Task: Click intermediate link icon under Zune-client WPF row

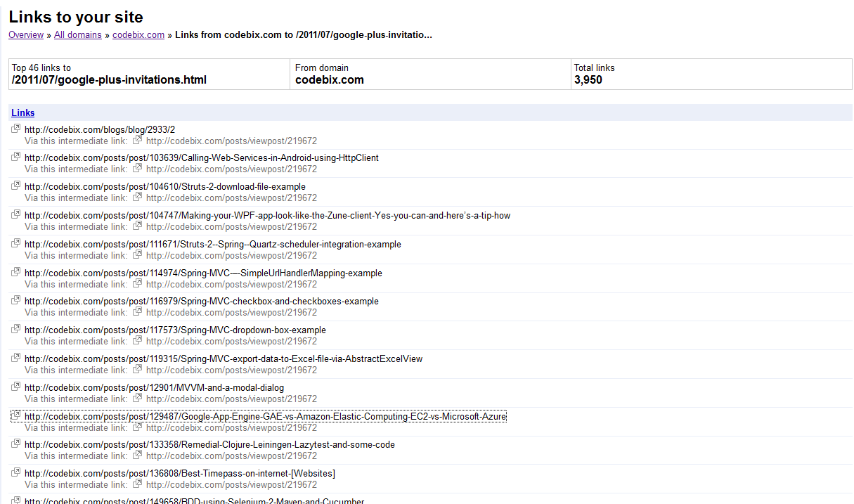Action: (x=138, y=226)
